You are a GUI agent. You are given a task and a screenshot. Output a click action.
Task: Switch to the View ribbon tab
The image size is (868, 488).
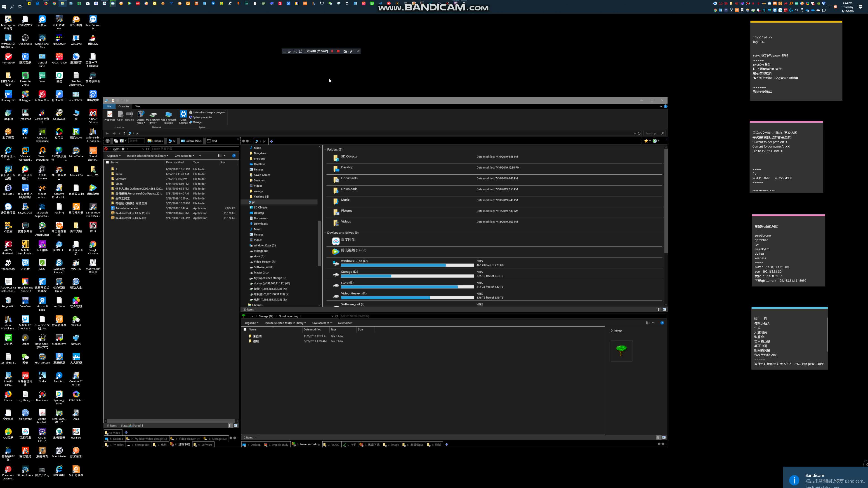tap(138, 106)
